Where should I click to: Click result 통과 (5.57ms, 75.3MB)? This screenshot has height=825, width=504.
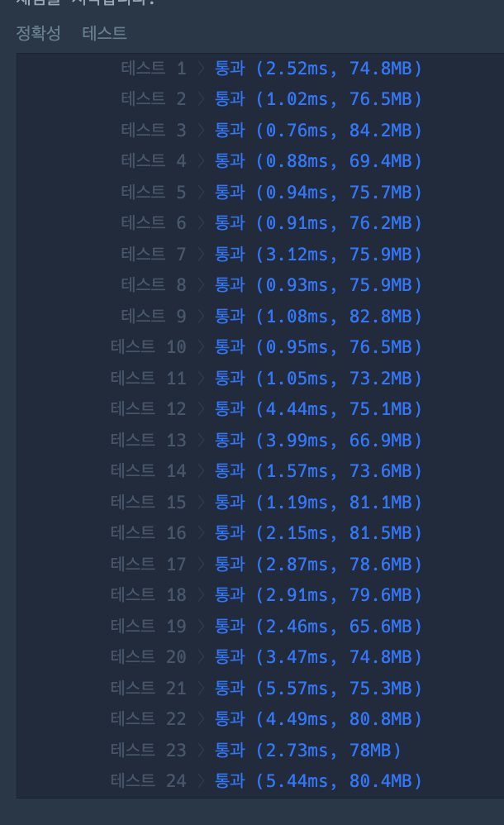(318, 688)
